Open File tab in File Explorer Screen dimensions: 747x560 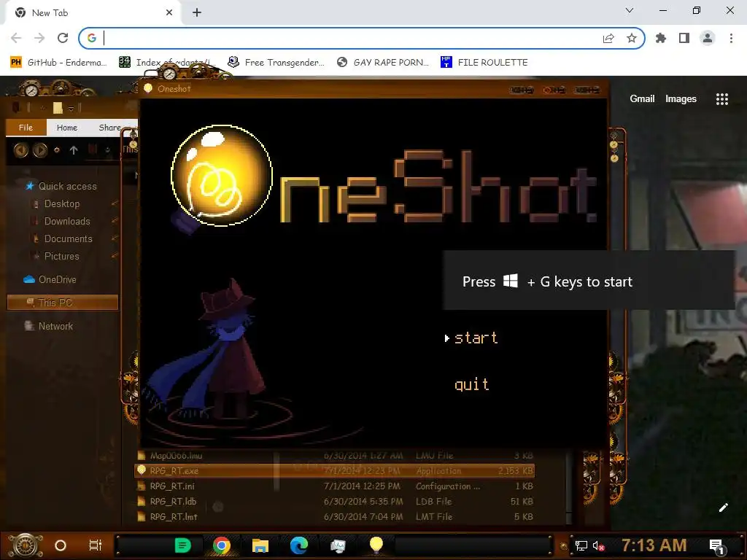(x=26, y=128)
